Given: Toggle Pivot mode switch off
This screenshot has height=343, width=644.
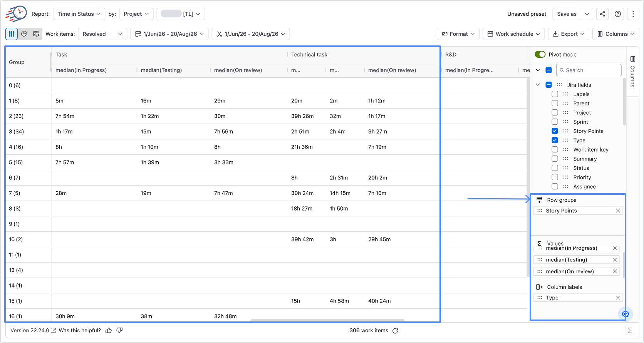Looking at the screenshot, I should [540, 54].
